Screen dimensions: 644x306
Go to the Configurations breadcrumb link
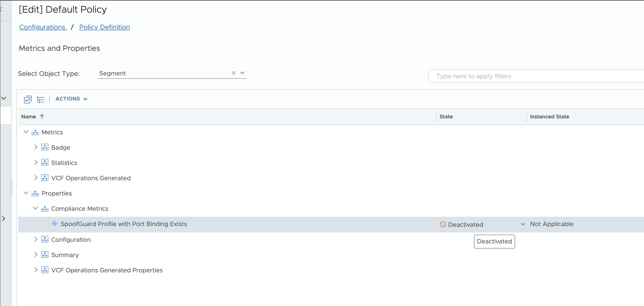coord(42,27)
